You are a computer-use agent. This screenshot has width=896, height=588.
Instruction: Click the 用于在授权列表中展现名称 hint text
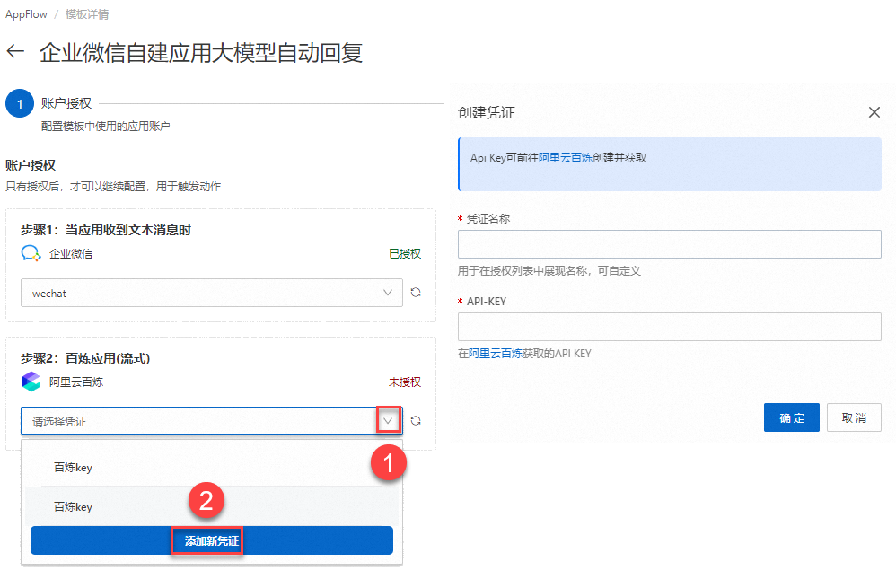[x=549, y=271]
